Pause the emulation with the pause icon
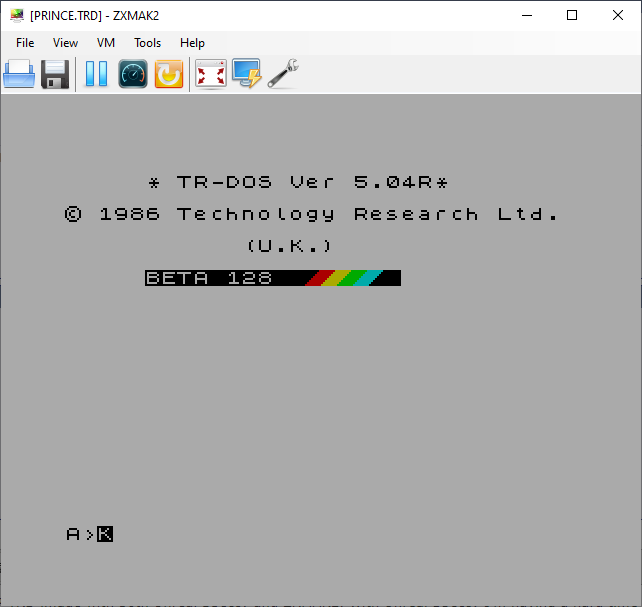This screenshot has height=607, width=642. click(97, 74)
